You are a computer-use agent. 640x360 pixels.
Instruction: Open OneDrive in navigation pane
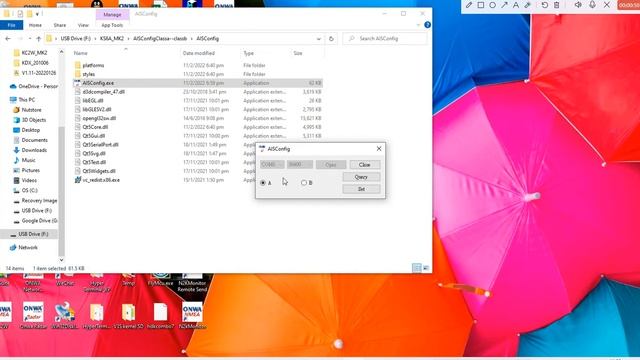38,86
